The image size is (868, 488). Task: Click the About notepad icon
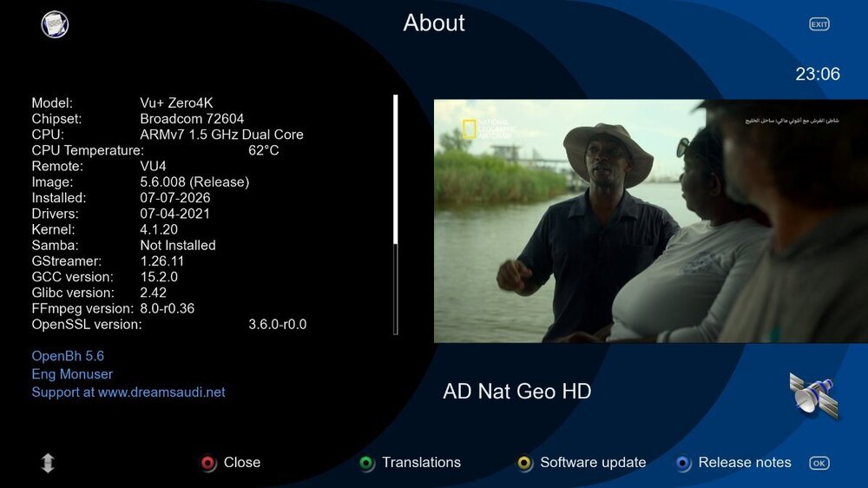click(x=55, y=24)
